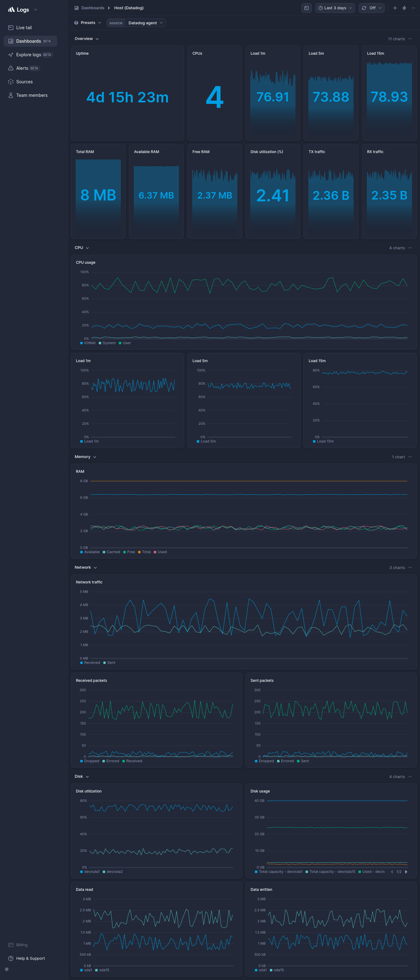Open the header more options ellipsis
Screen dimensions: 420x980
[413, 8]
